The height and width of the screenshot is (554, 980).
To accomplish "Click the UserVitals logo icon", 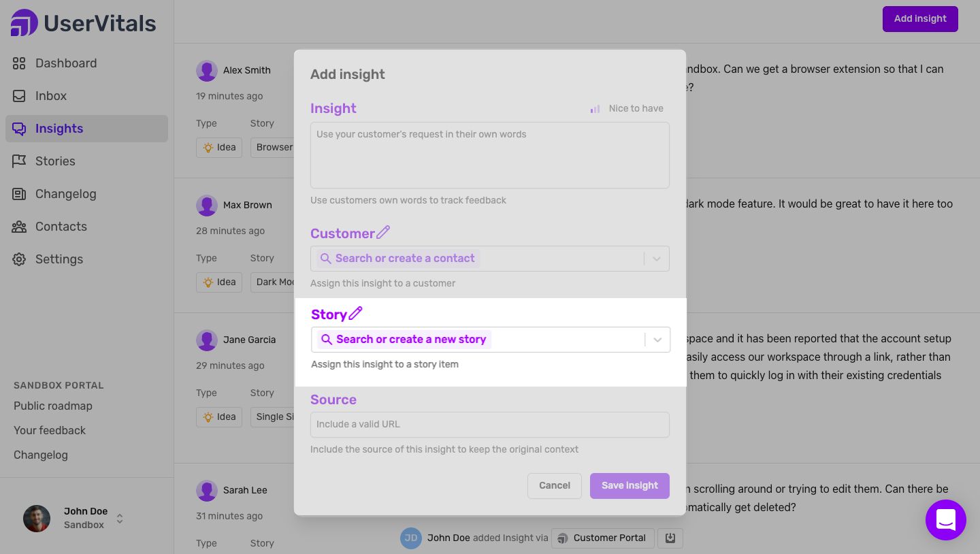I will [x=24, y=23].
